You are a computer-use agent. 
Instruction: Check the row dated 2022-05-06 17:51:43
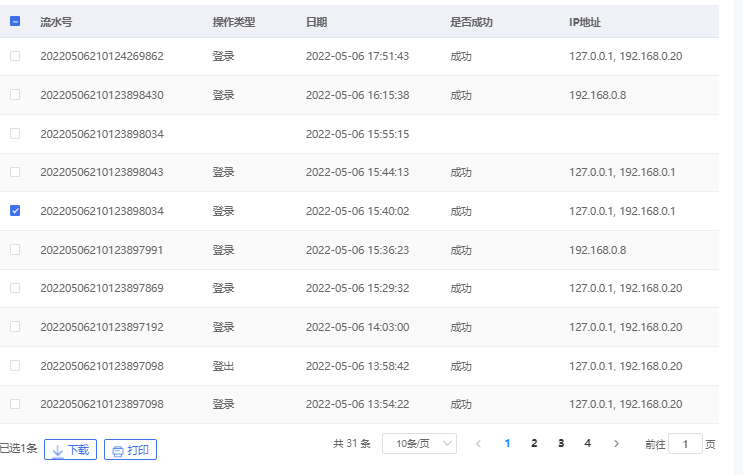pyautogui.click(x=15, y=56)
